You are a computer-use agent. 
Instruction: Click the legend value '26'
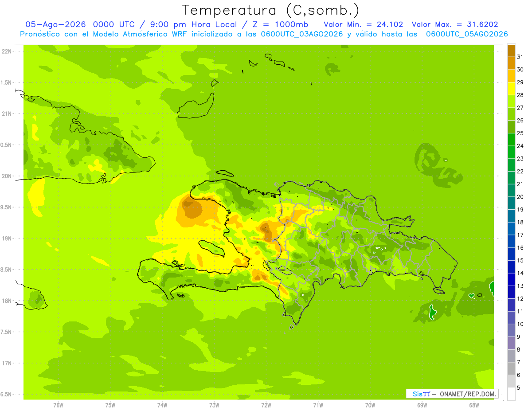coord(520,120)
